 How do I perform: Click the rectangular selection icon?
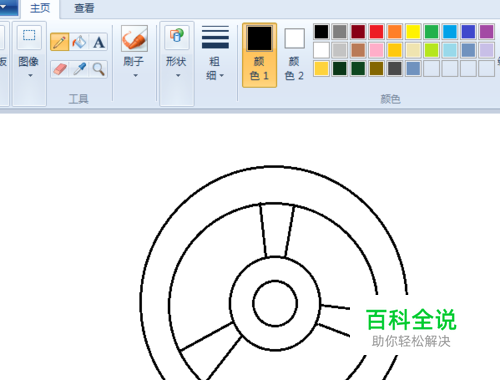pos(29,36)
